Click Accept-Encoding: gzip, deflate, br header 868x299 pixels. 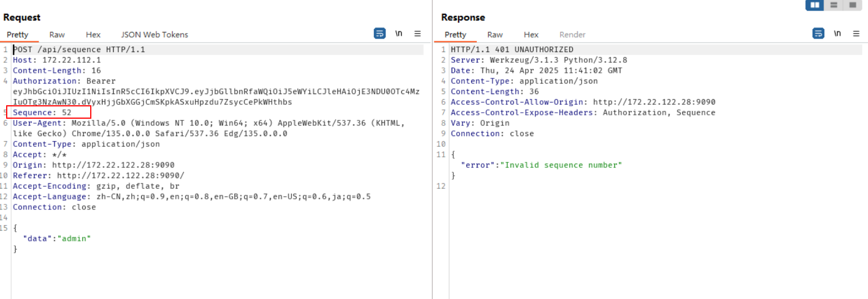(96, 186)
